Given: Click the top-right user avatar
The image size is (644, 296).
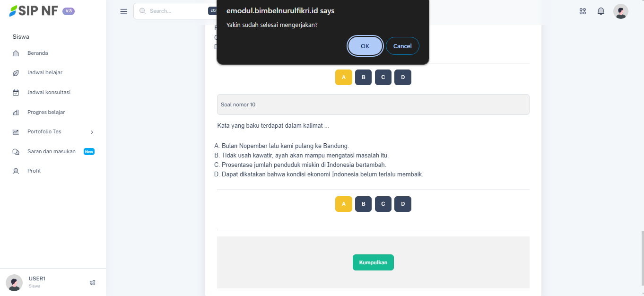Looking at the screenshot, I should point(620,11).
